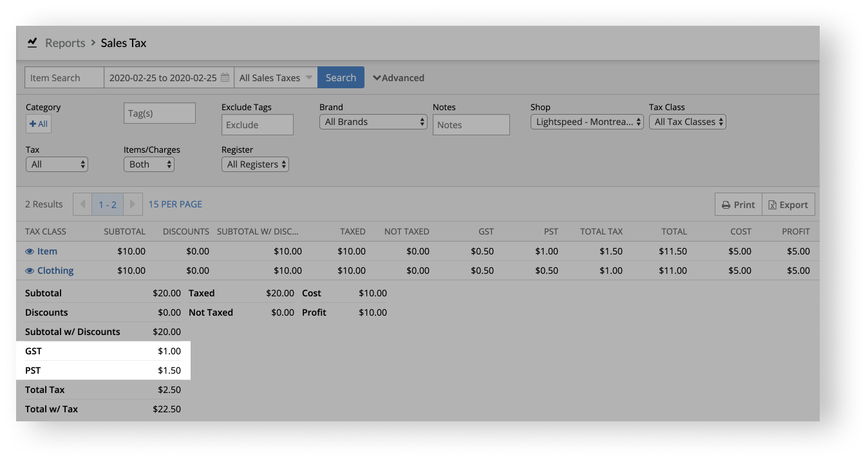Image resolution: width=868 pixels, height=460 pixels.
Task: Go to previous results page arrow
Action: click(82, 204)
